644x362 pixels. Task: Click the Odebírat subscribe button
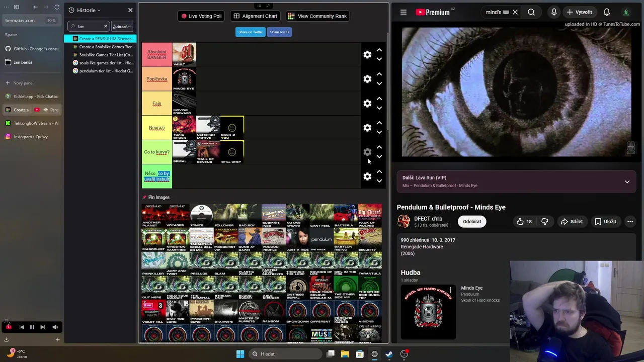tap(472, 222)
